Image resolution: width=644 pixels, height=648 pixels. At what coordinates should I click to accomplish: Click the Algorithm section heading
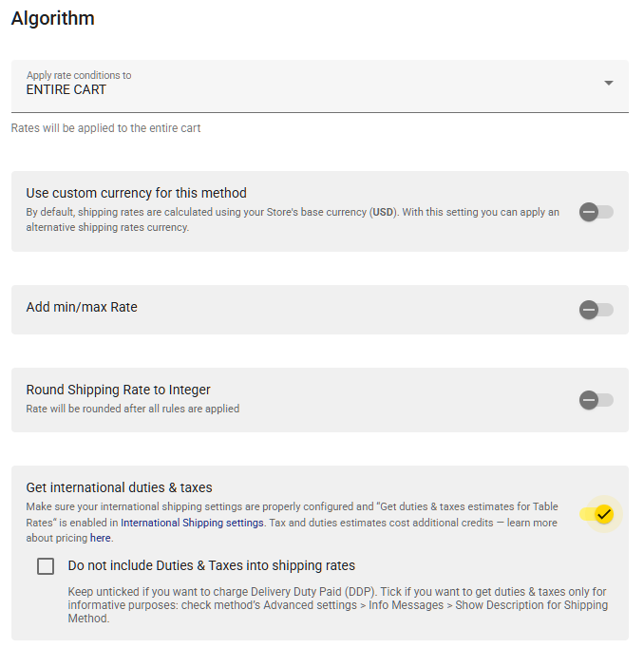click(x=53, y=18)
